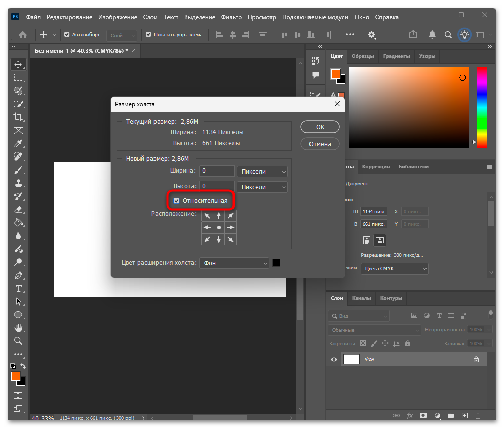Screen dimensions: 504x428
Task: Create a new layer with plus icon
Action: click(x=464, y=415)
